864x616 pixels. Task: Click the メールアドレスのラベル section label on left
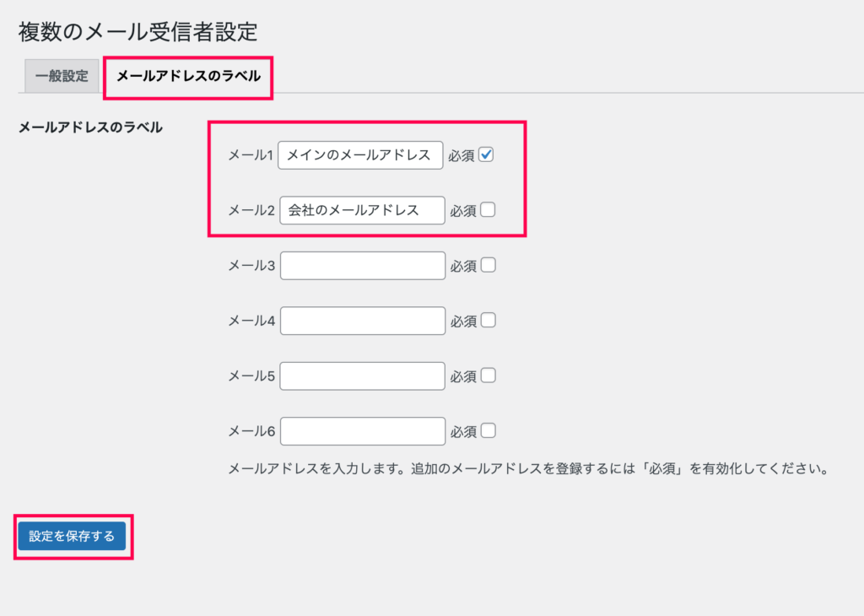(90, 127)
